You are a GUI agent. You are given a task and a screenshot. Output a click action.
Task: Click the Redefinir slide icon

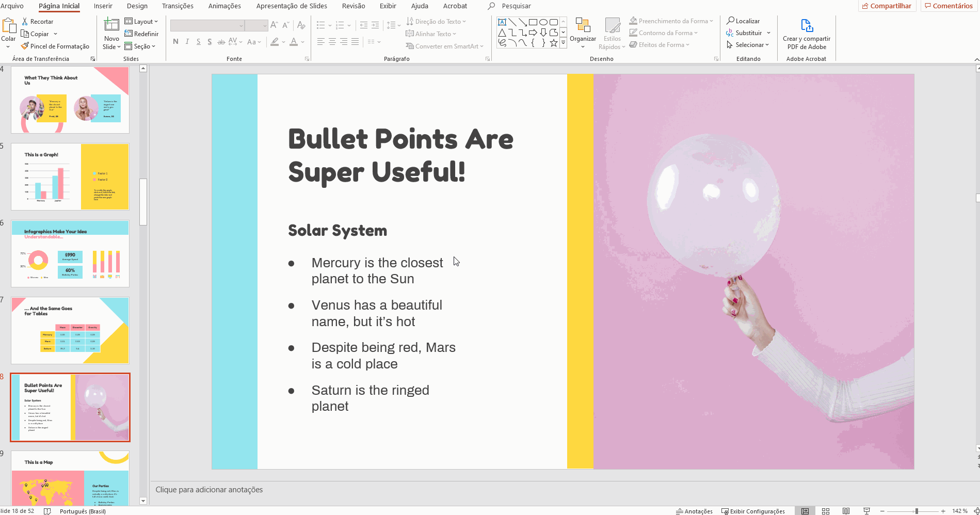pyautogui.click(x=128, y=34)
